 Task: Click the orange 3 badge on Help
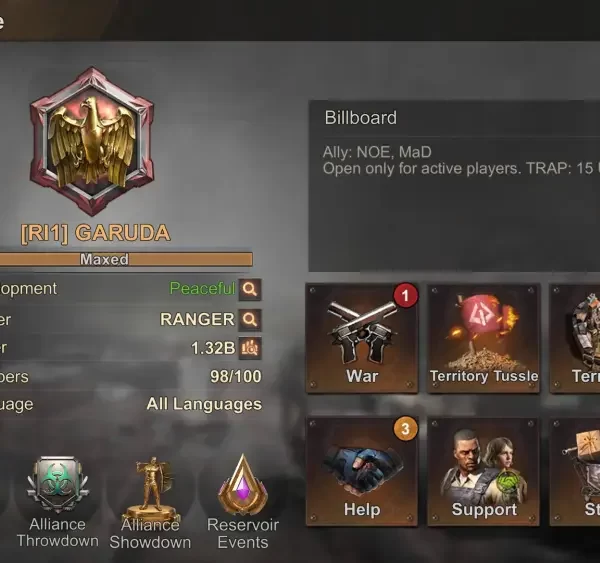pos(405,429)
